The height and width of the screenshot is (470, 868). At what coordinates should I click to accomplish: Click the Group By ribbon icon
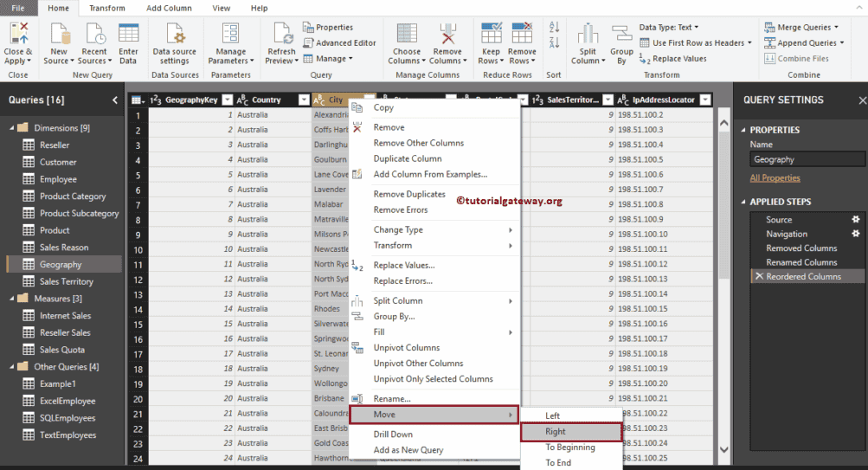point(621,34)
